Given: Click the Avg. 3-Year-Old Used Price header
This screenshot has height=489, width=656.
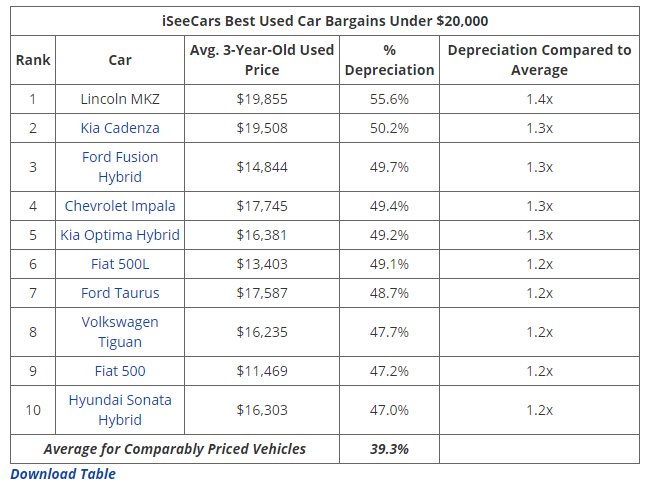Looking at the screenshot, I should point(262,60).
